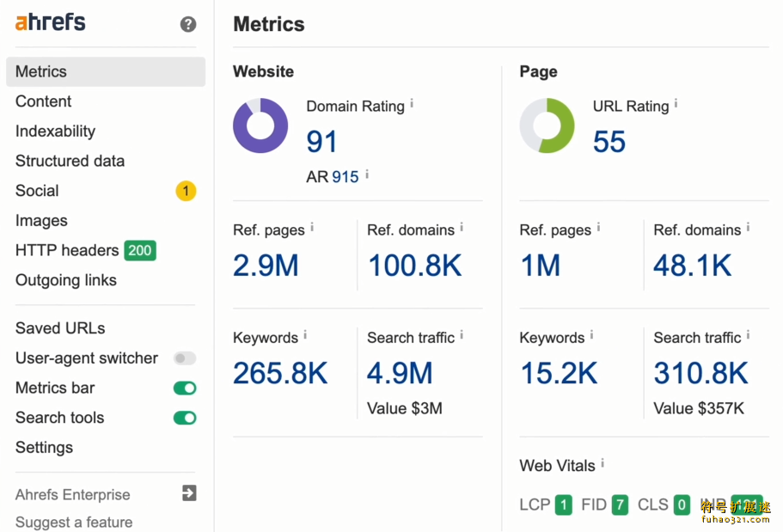
Task: Click the Domain Rating info icon
Action: click(x=412, y=103)
